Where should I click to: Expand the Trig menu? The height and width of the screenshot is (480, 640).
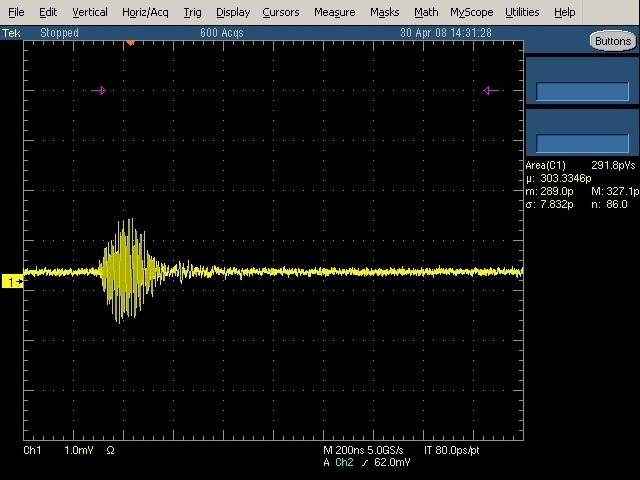[x=192, y=12]
